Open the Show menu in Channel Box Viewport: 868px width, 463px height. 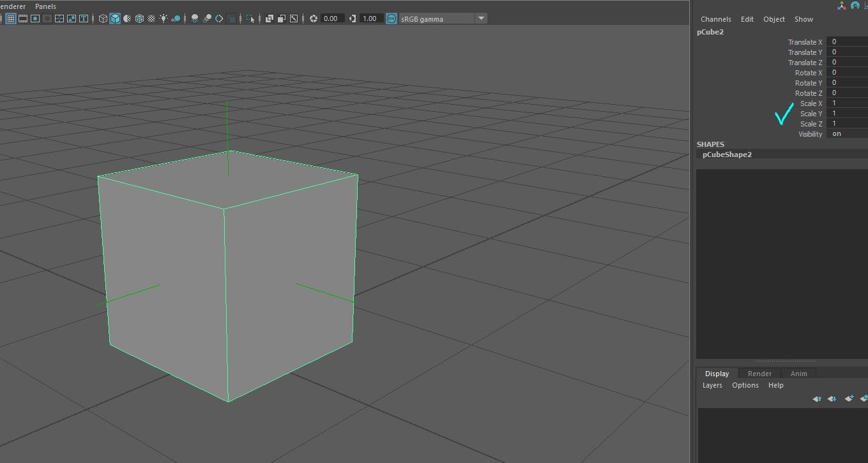pos(803,19)
